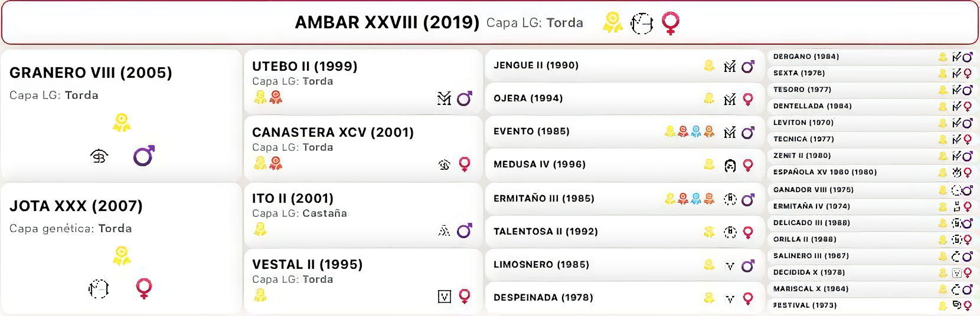Screen dimensions: 980x316
Task: Click the breeder brand icon on GRANERO VIII card
Action: pyautogui.click(x=99, y=156)
